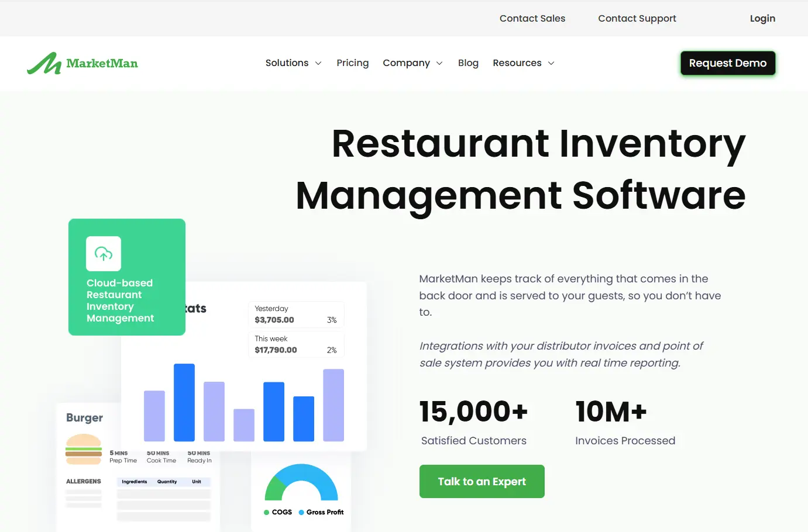Click the Unit column header
This screenshot has height=532, width=808.
197,482
